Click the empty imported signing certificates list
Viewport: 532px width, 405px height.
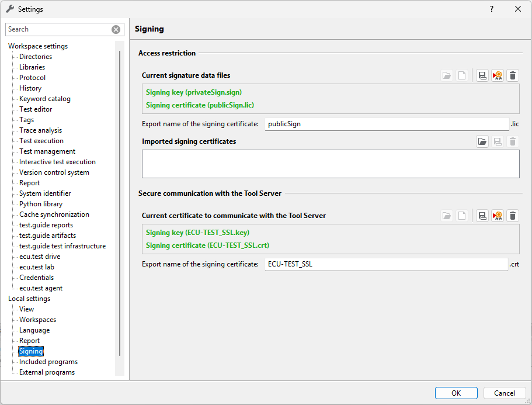click(x=331, y=164)
